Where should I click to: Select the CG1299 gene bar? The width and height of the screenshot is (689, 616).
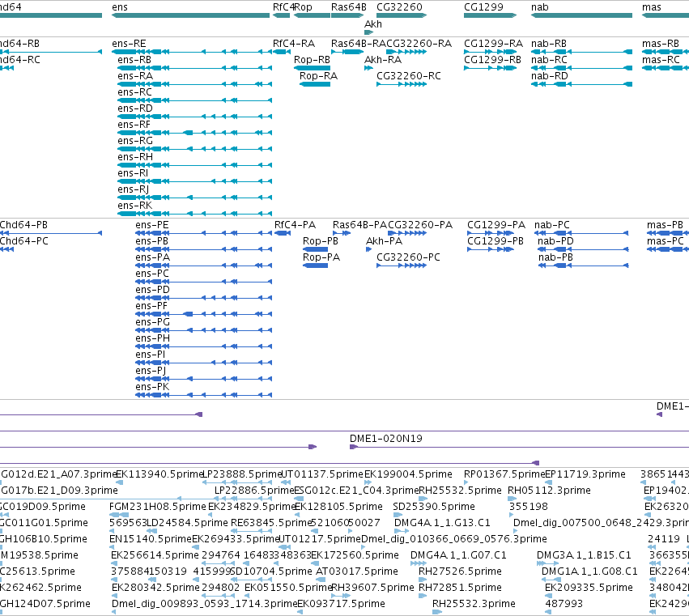(x=491, y=15)
